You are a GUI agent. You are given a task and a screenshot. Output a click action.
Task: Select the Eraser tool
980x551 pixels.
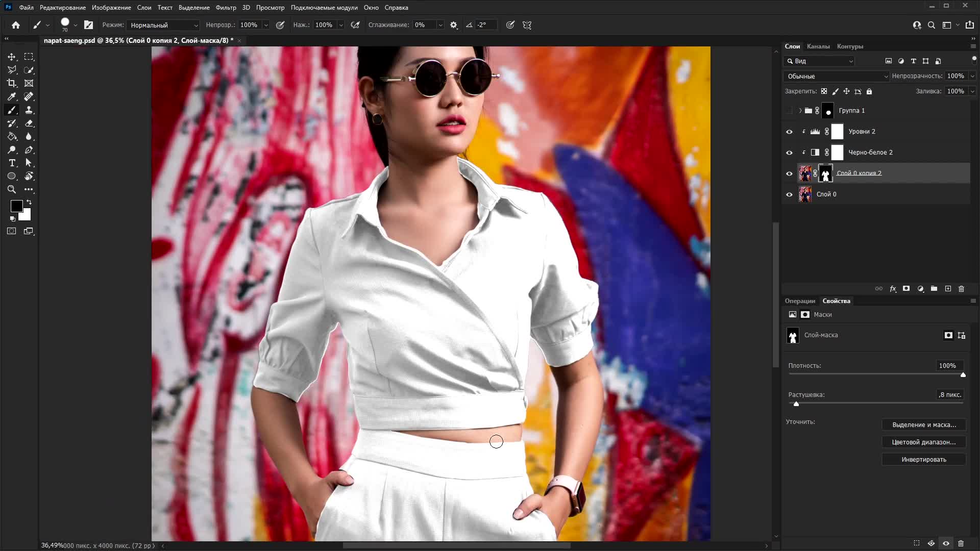29,123
